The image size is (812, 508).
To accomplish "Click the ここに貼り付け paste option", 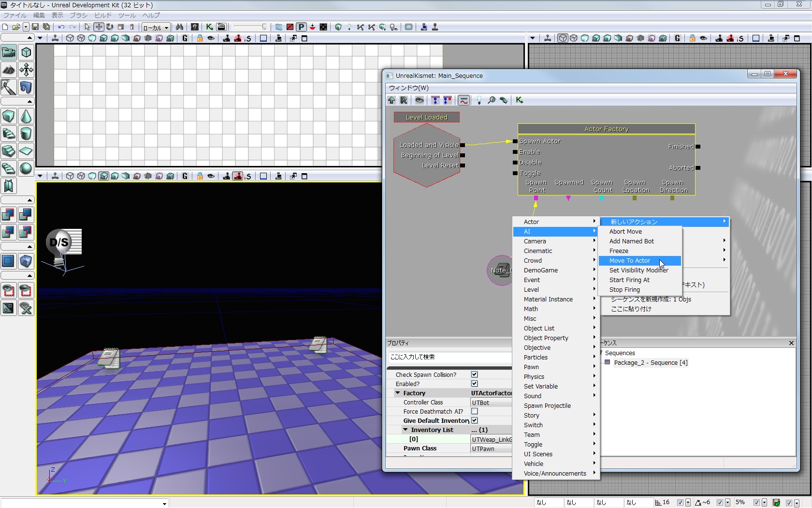I will pyautogui.click(x=631, y=309).
